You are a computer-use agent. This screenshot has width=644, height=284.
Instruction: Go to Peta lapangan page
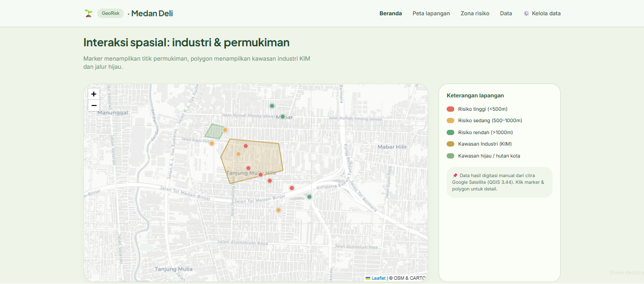click(x=431, y=13)
